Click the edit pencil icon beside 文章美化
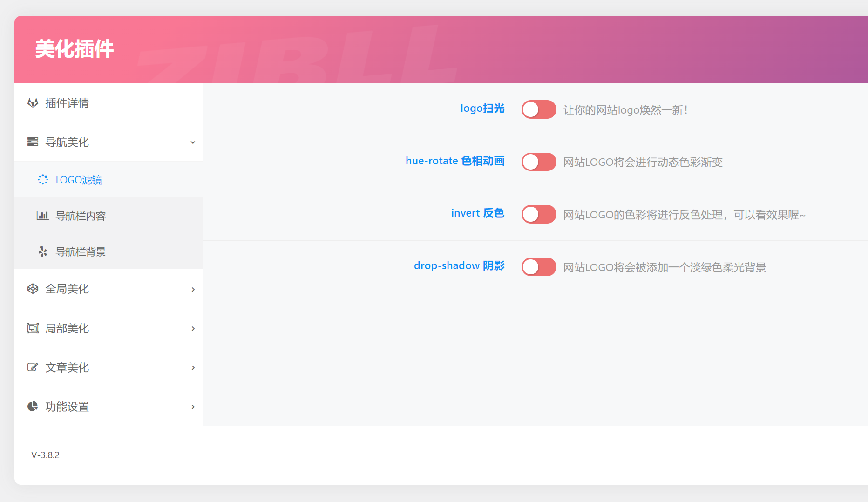 [33, 367]
